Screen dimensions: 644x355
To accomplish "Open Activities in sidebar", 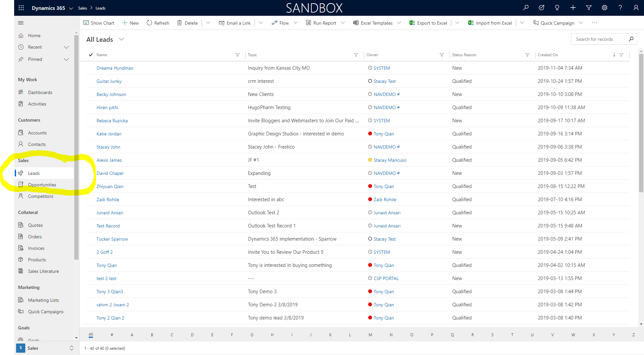I will (37, 104).
